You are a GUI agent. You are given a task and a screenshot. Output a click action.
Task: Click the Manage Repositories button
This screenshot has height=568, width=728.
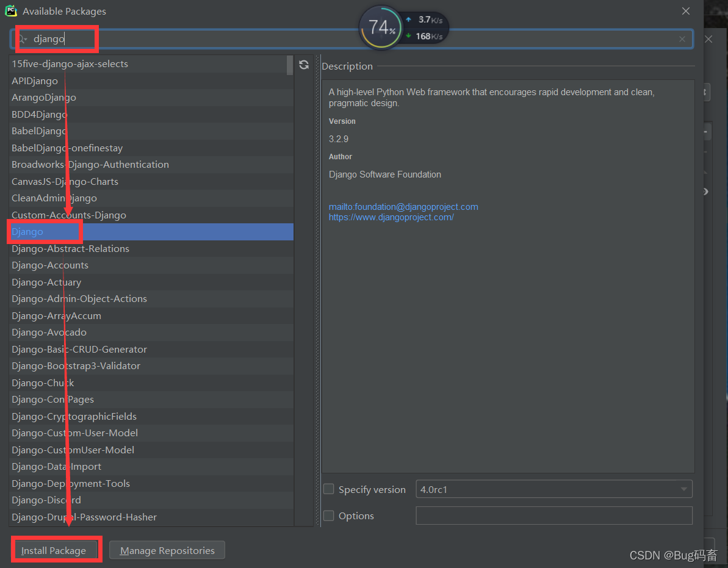coord(167,550)
